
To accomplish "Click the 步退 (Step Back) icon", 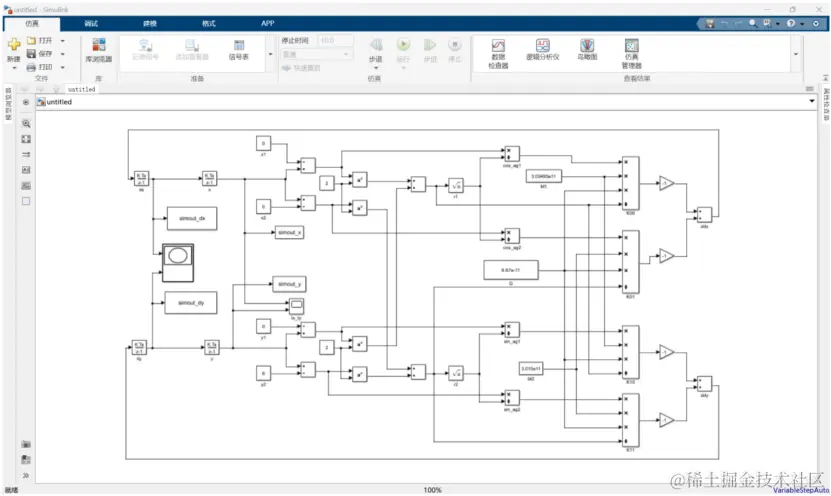I will [x=376, y=46].
